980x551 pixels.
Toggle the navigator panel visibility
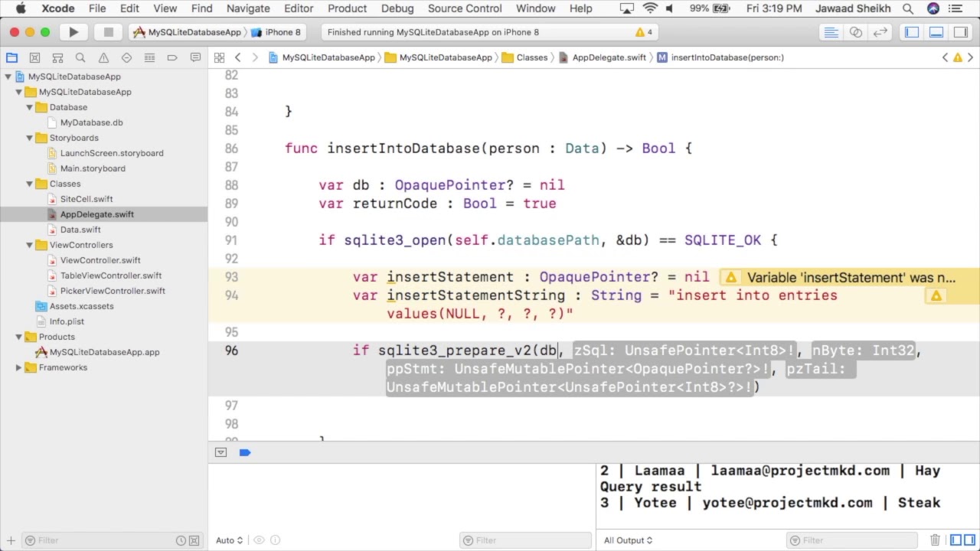912,32
